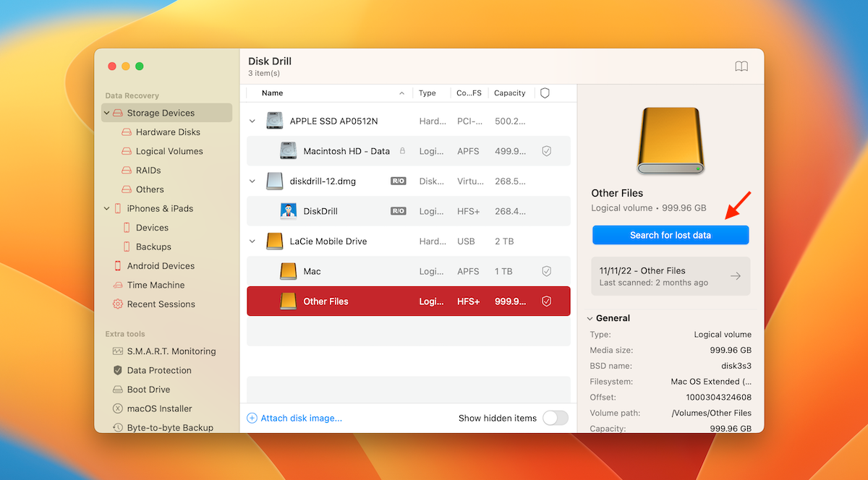Click the Data Recovery section heading
The height and width of the screenshot is (480, 868).
[x=132, y=95]
